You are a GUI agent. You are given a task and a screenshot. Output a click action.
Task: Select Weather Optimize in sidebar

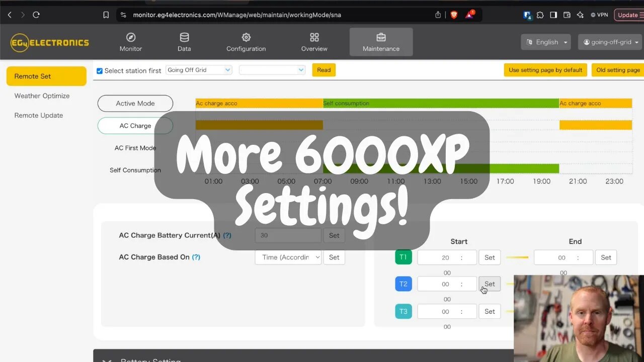[42, 96]
